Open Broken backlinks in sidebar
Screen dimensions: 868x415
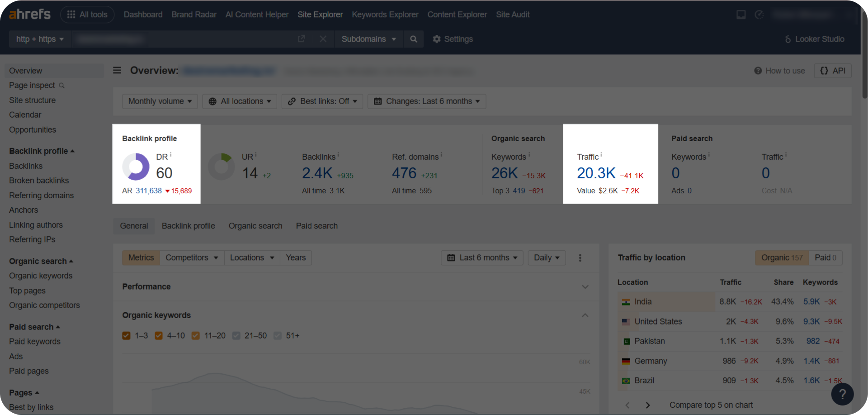click(39, 181)
